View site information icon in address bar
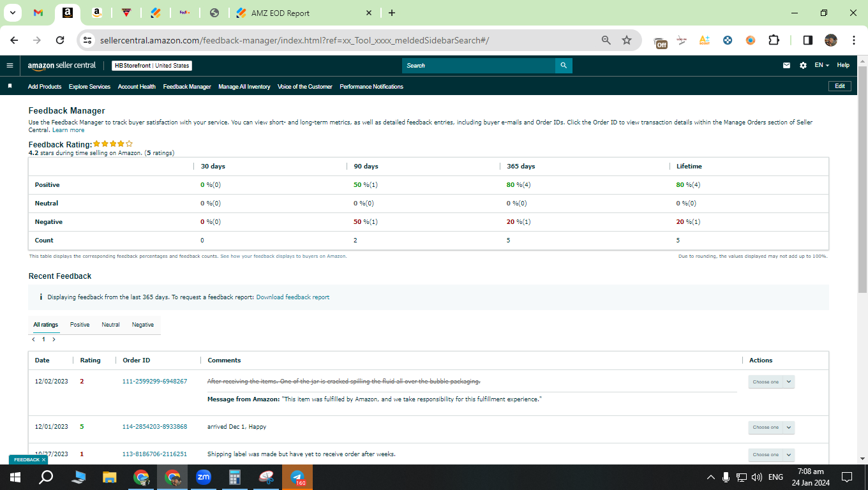Screen dimensions: 868x490 click(88, 40)
